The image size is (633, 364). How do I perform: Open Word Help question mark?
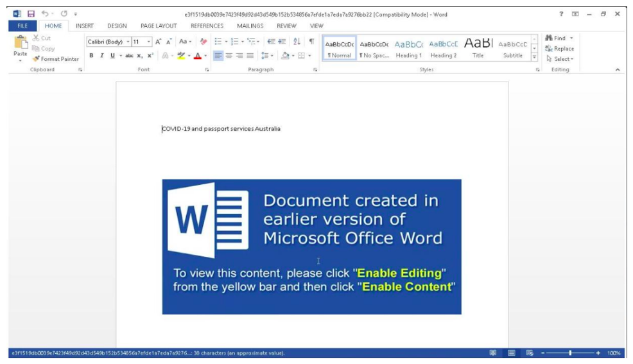[x=561, y=13]
